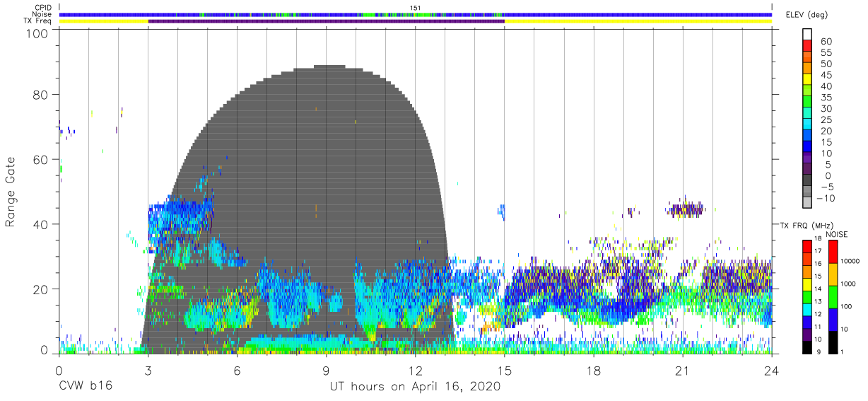Pick the green swatch in NOISE legend
Screen dimensions: 868x401
click(x=833, y=296)
